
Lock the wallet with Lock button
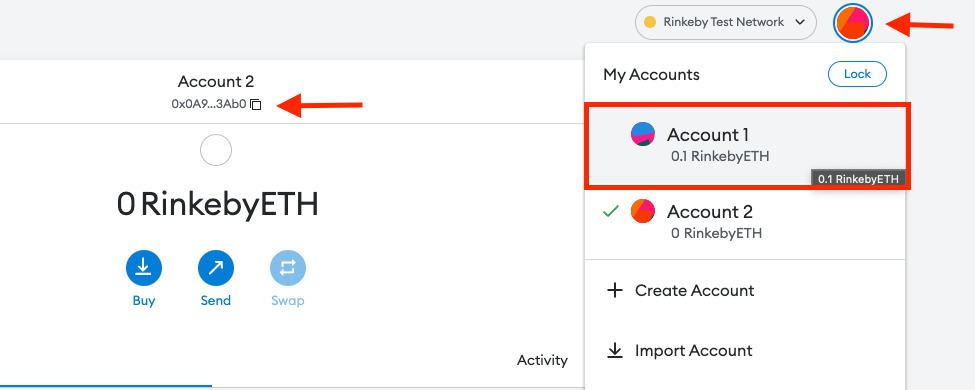(x=857, y=74)
